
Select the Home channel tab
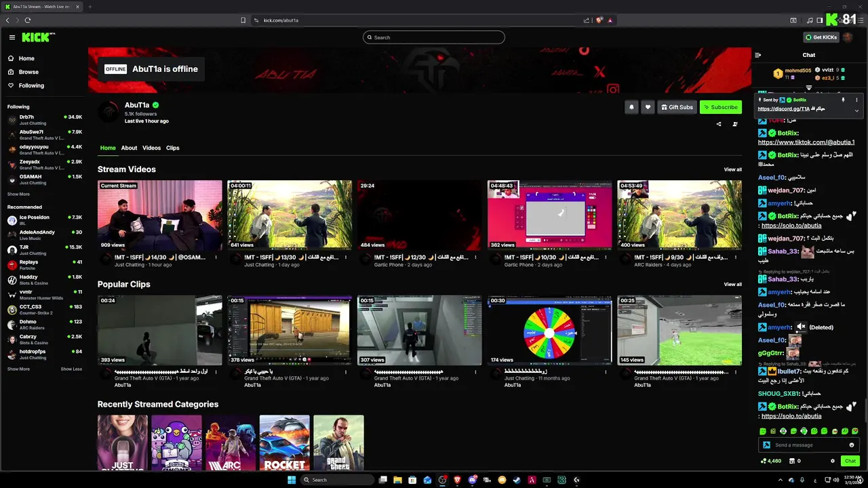pos(108,148)
